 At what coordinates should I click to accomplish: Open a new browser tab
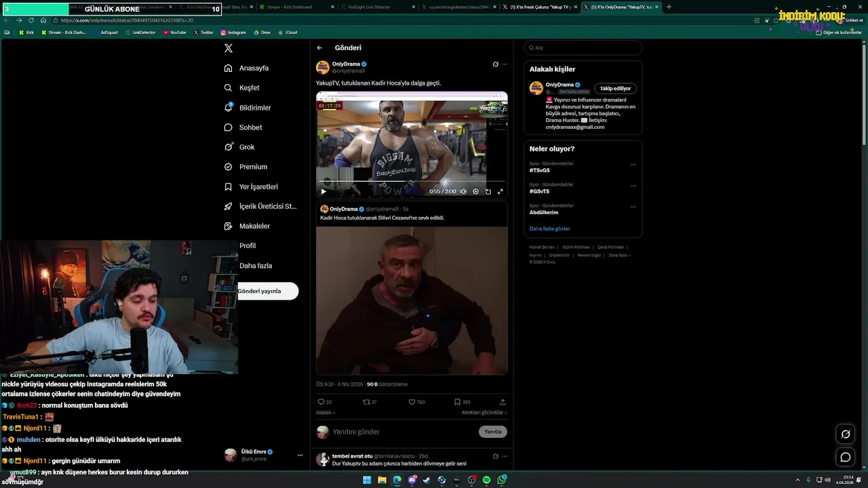coord(669,7)
